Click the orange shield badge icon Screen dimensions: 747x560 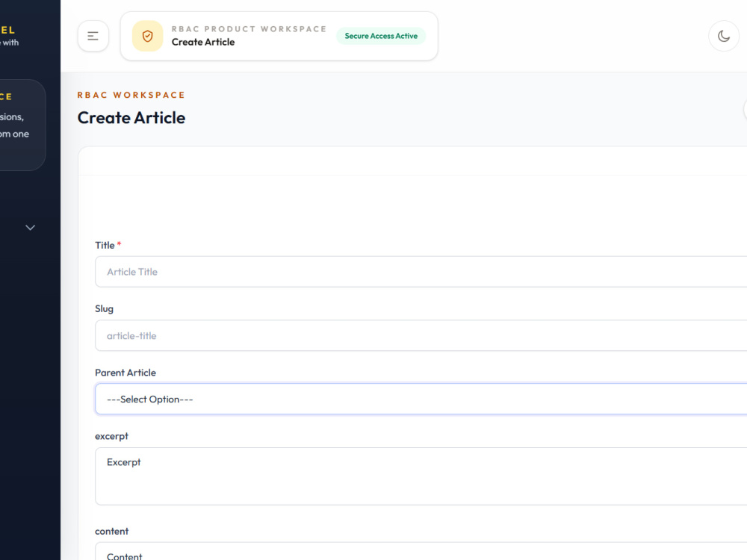[147, 36]
